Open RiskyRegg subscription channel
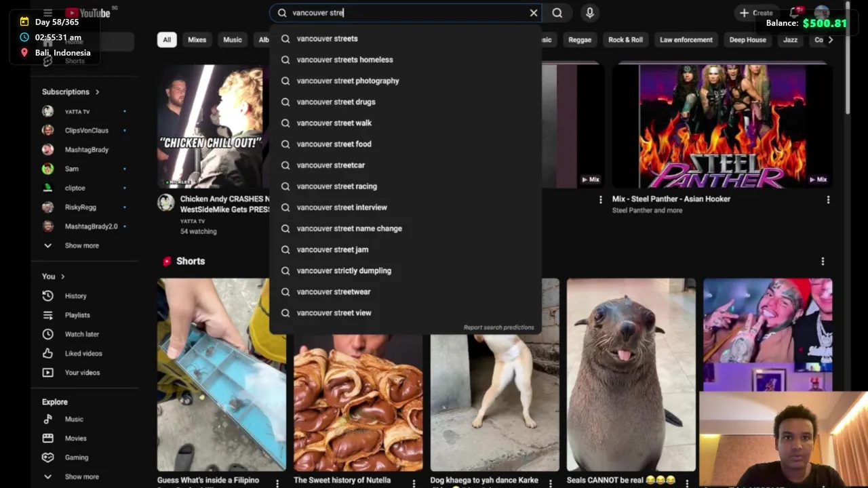 click(x=85, y=207)
